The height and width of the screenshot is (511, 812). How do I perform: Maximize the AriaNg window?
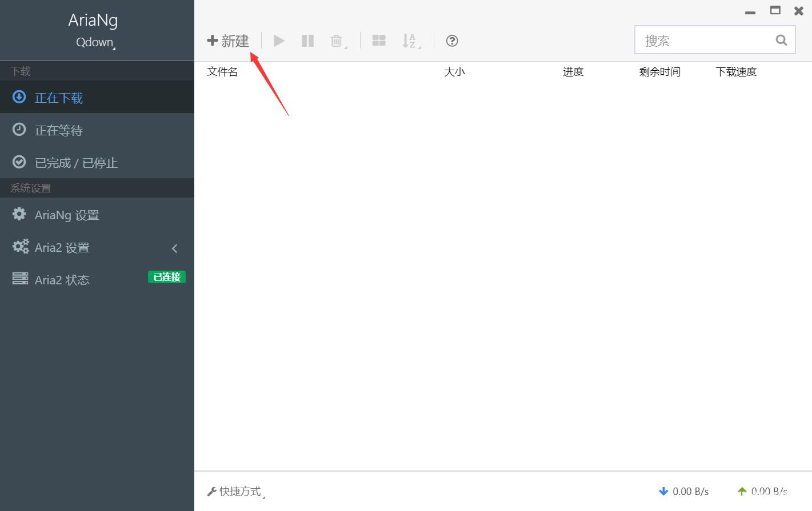[x=775, y=10]
